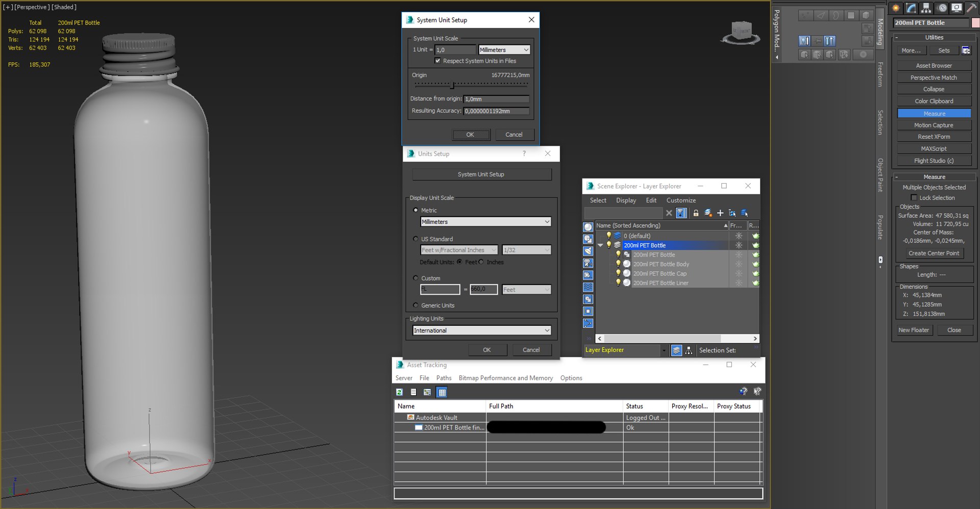Open the Display menu in Scene Explorer

(x=626, y=200)
